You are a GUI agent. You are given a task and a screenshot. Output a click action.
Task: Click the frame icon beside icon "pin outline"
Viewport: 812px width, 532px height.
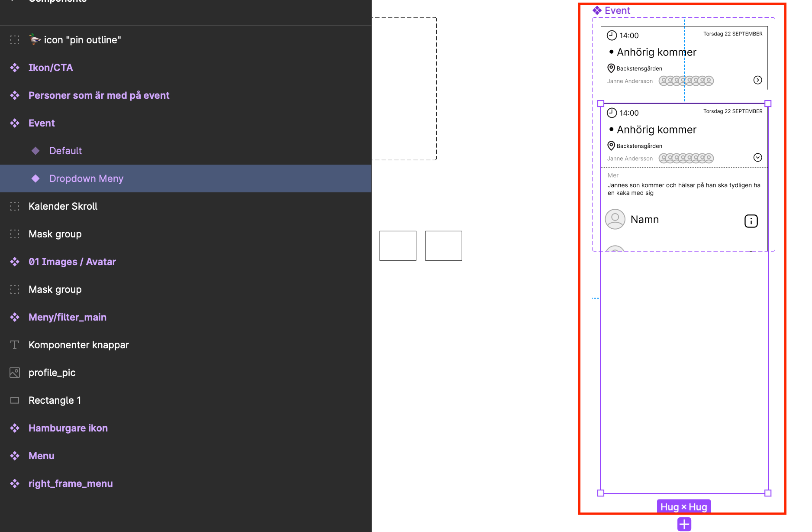tap(15, 40)
